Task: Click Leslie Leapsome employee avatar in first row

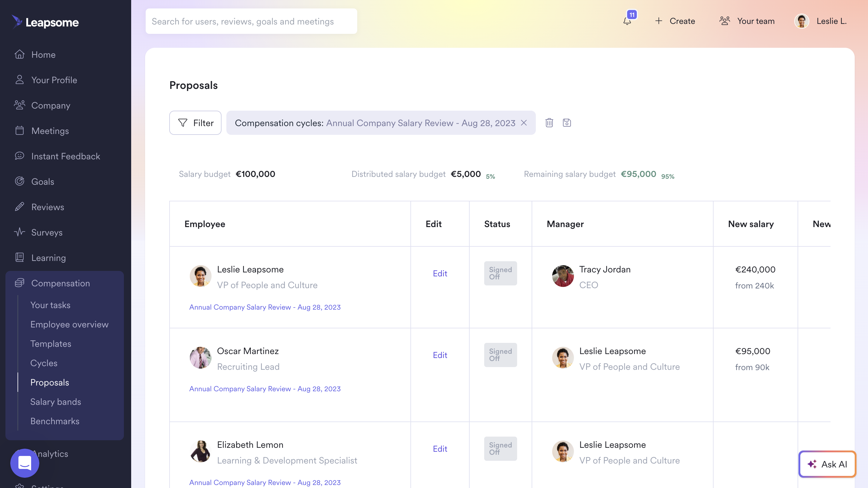Action: pyautogui.click(x=200, y=276)
